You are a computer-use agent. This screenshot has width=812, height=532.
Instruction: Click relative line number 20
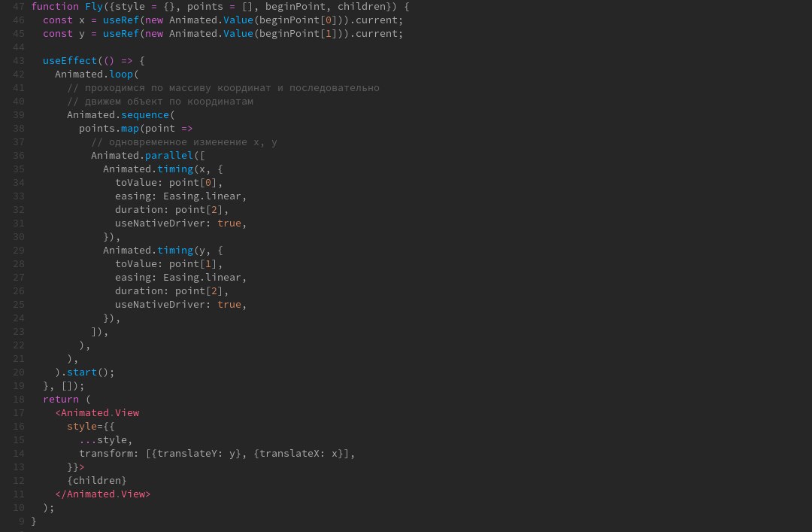click(x=19, y=372)
